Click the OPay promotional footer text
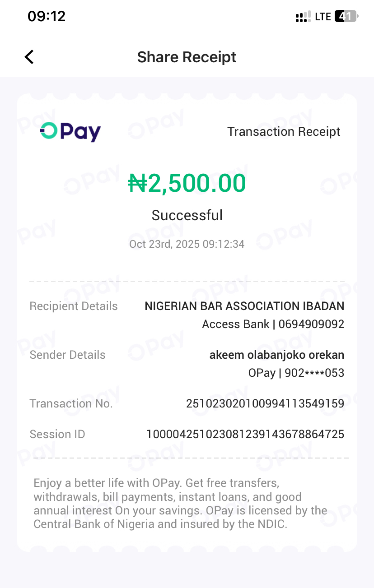This screenshot has height=588, width=374. click(180, 504)
